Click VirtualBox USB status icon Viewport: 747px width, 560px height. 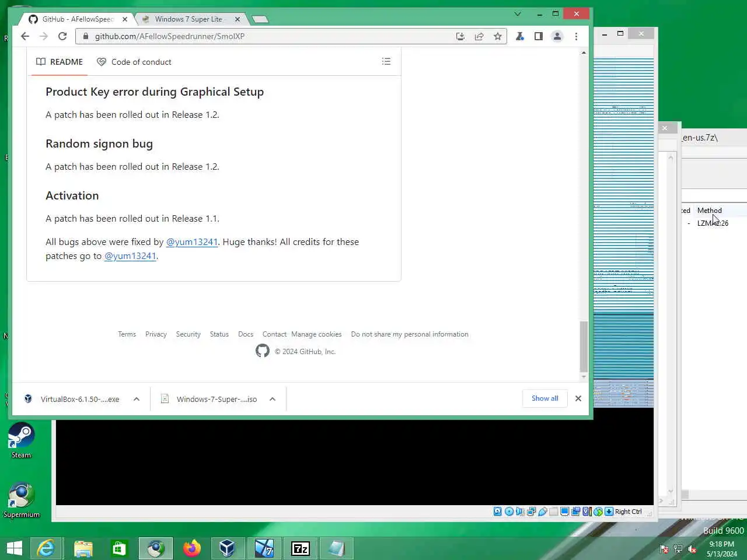click(543, 512)
